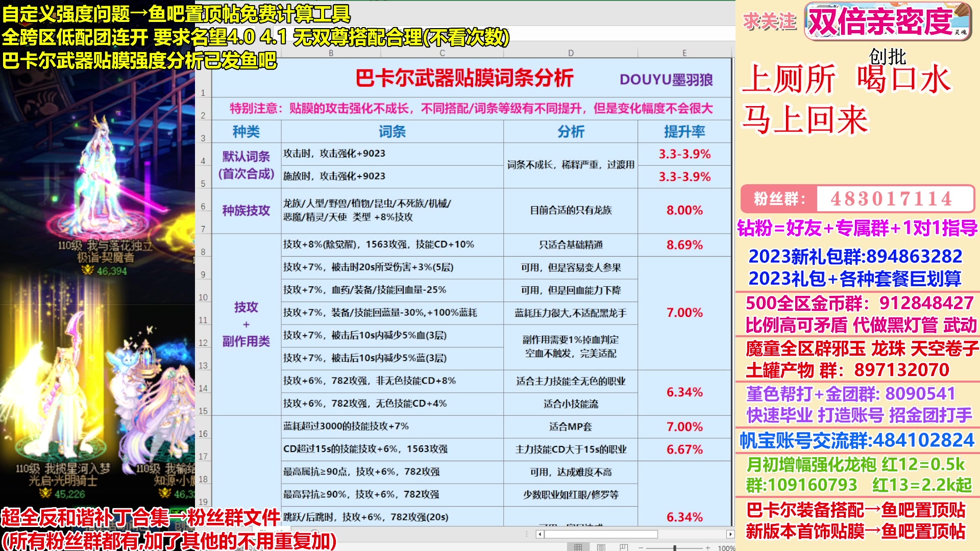Select column B header
980x551 pixels.
pyautogui.click(x=331, y=53)
